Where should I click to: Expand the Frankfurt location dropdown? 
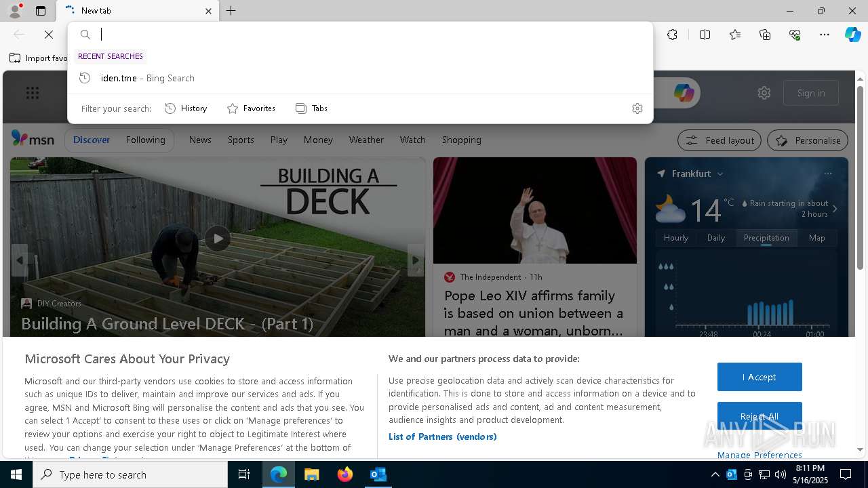[720, 174]
